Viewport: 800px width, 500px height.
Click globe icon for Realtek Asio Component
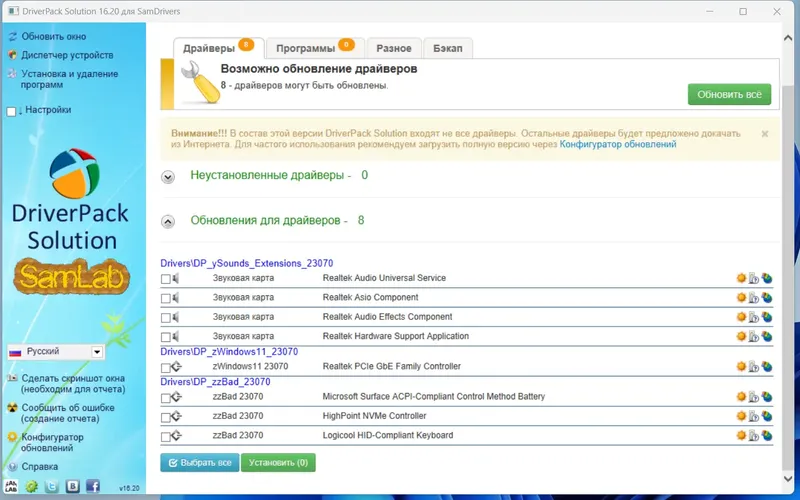pos(766,297)
